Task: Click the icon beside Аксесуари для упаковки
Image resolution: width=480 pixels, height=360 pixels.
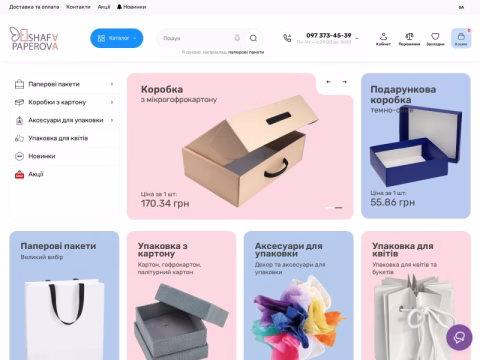Action: [x=19, y=120]
